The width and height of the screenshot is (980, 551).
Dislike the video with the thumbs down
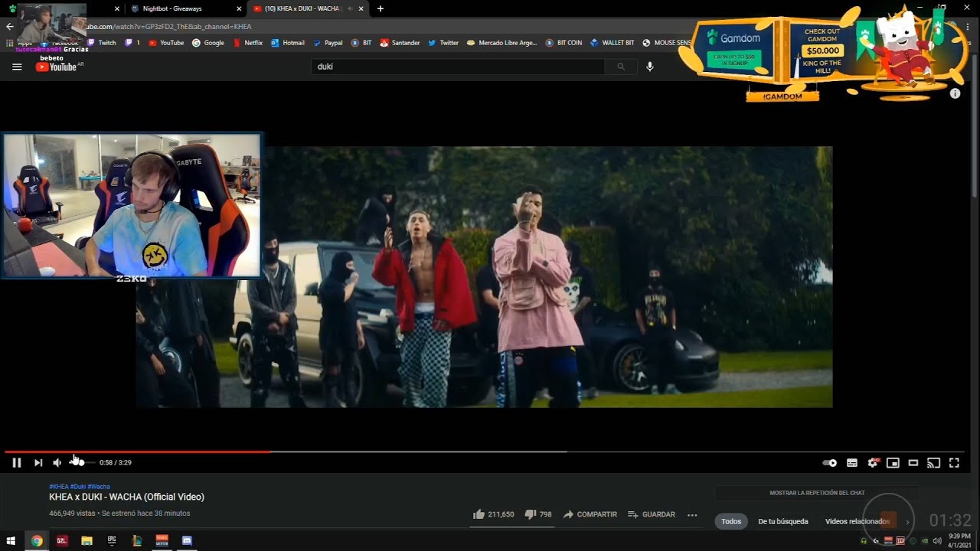538,514
